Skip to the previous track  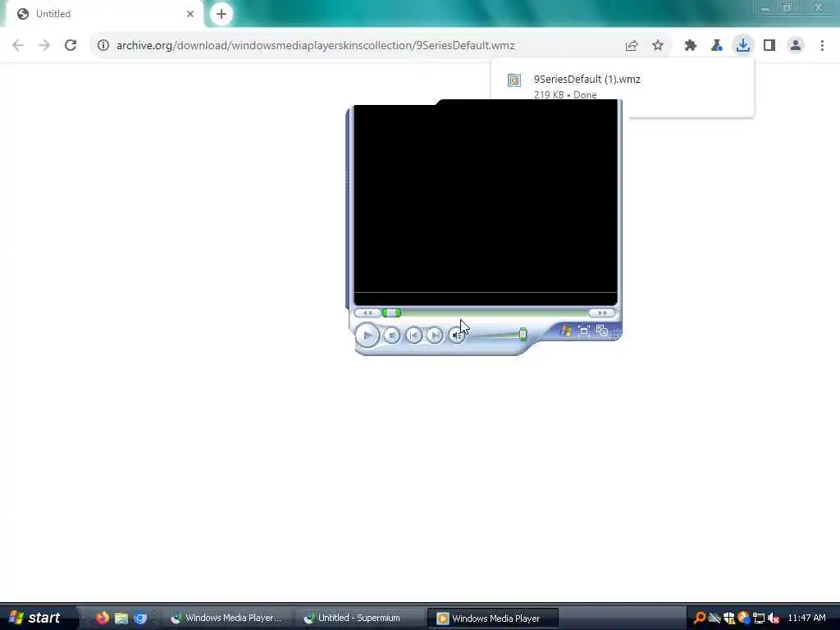coord(413,336)
